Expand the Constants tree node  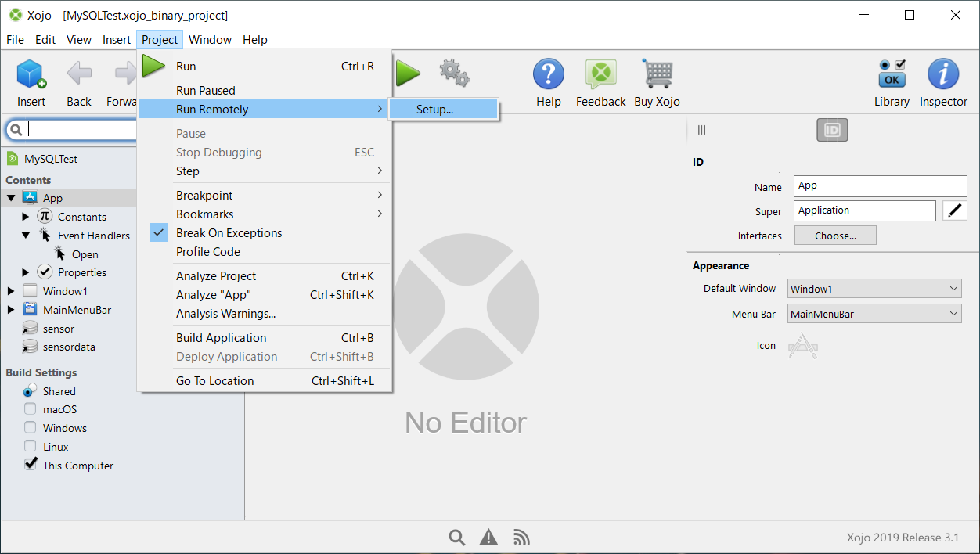coord(26,217)
